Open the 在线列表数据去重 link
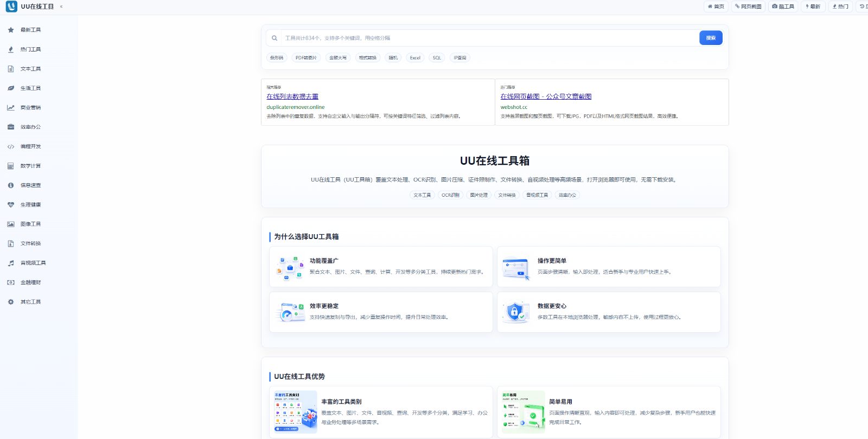This screenshot has width=868, height=439. [x=292, y=96]
